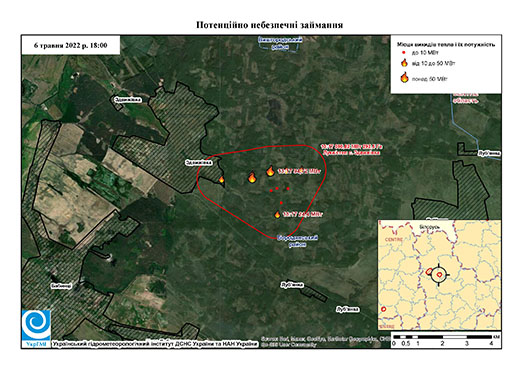
Task: Click the small flame next to the 24,4 МВт label
Action: tap(277, 215)
